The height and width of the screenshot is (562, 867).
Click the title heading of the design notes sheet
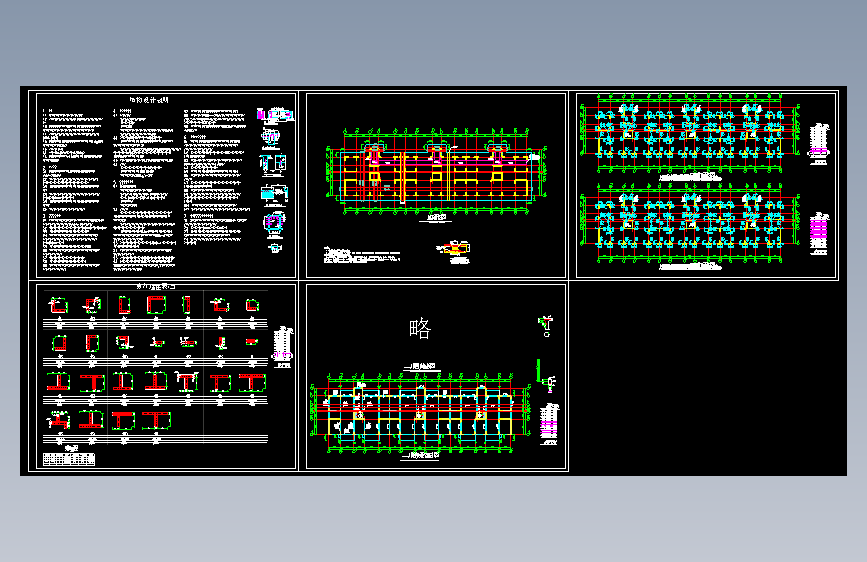pos(149,100)
